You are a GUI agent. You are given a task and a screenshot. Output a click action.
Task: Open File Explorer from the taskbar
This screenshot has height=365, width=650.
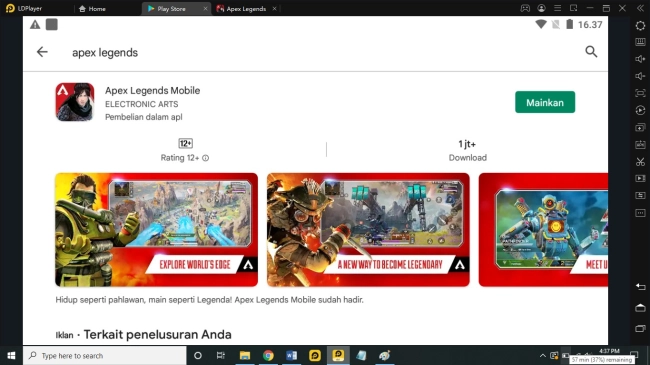245,355
